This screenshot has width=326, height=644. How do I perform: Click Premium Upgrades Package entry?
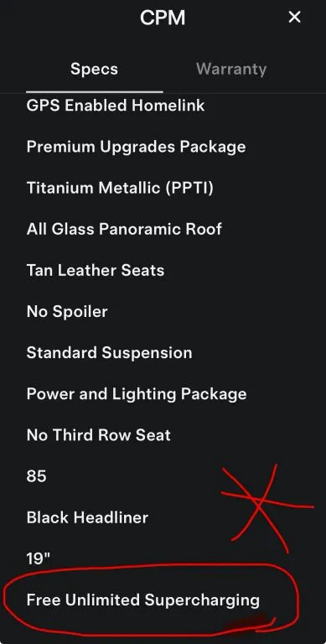click(x=136, y=147)
